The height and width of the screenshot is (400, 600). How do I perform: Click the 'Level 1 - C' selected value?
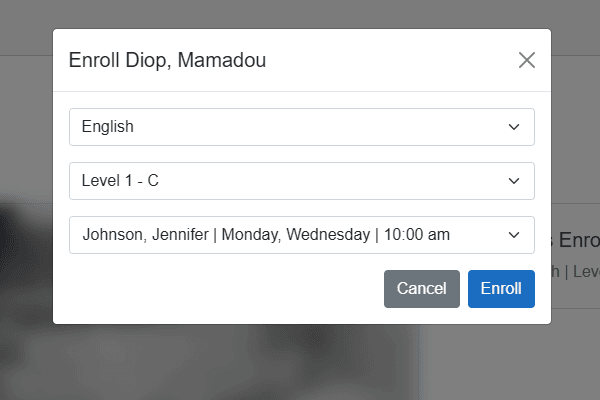pyautogui.click(x=120, y=181)
